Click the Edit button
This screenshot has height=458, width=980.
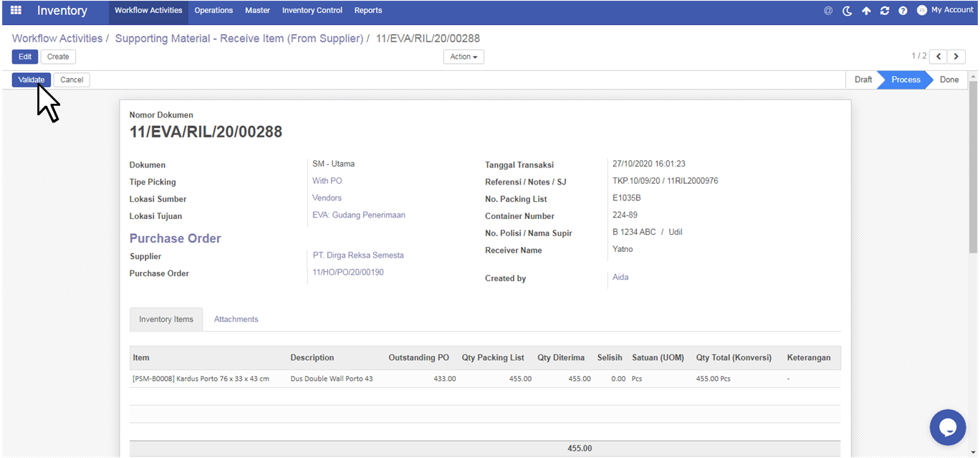point(25,57)
